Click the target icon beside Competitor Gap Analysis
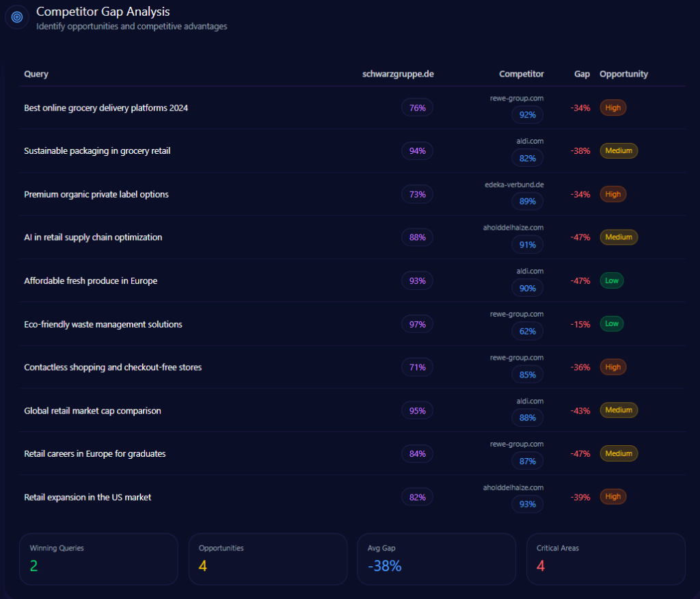Viewport: 700px width, 599px height. click(17, 17)
